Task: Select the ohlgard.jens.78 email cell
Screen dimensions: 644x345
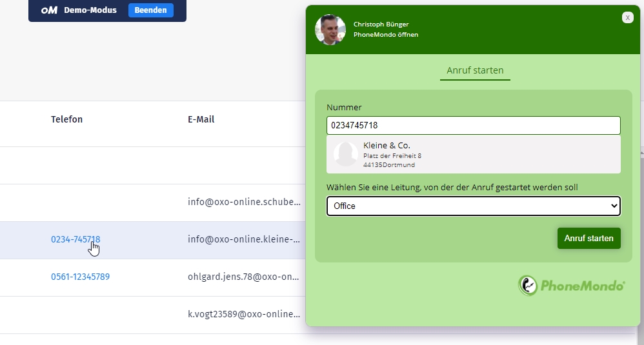Action: (x=244, y=277)
